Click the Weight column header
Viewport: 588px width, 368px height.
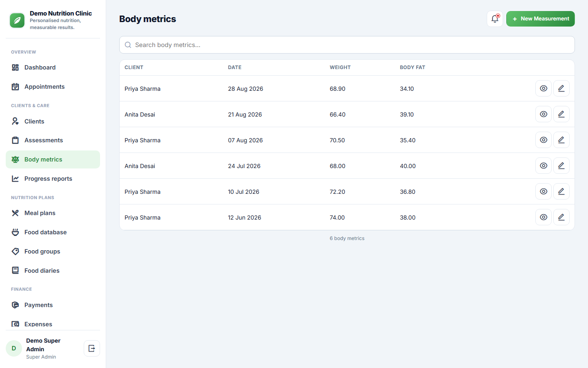pyautogui.click(x=340, y=67)
